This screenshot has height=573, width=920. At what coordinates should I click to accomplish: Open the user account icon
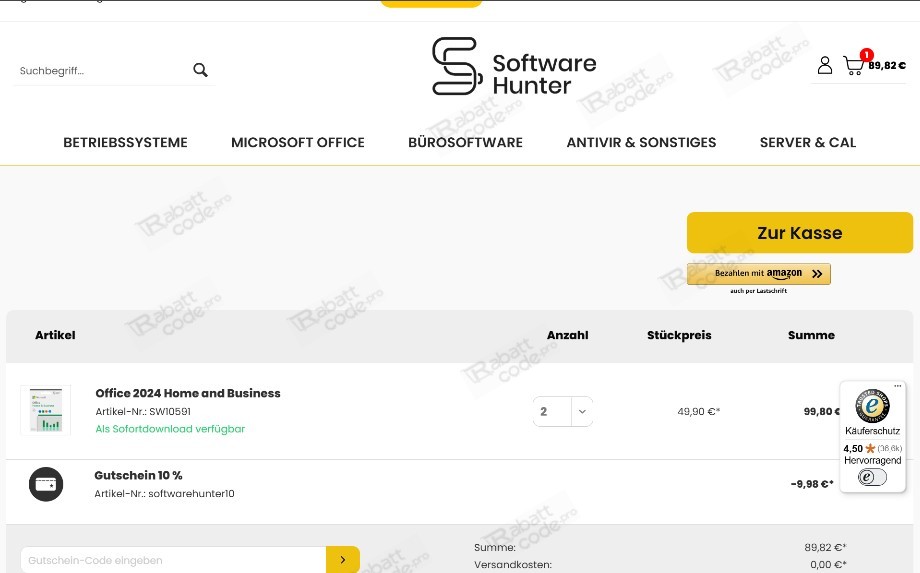tap(824, 65)
